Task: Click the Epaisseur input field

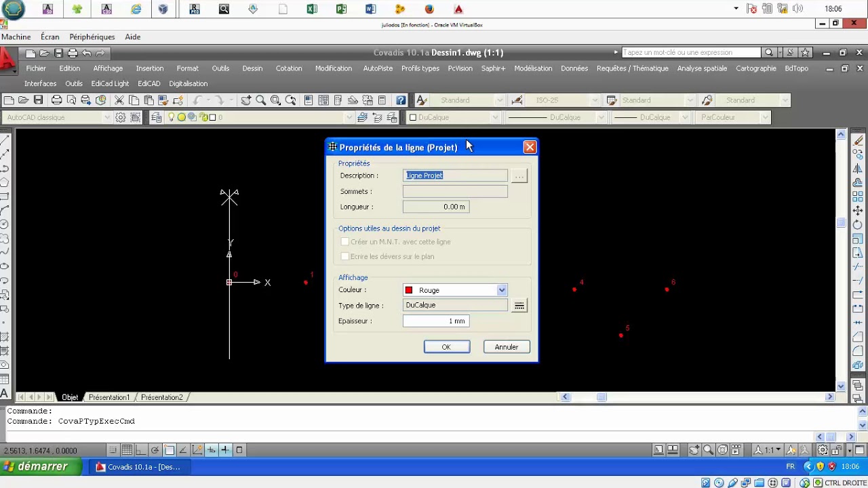Action: [435, 321]
